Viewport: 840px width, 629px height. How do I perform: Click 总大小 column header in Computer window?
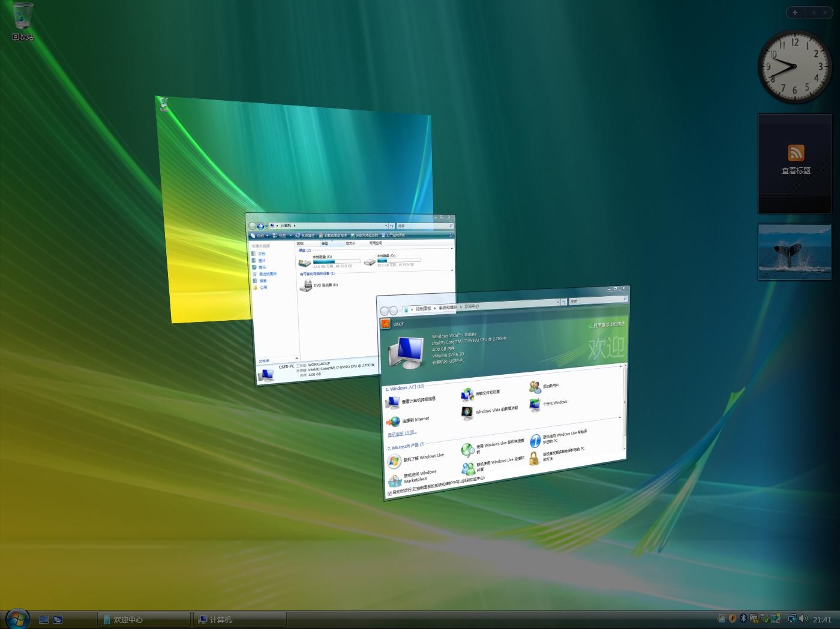[x=356, y=243]
